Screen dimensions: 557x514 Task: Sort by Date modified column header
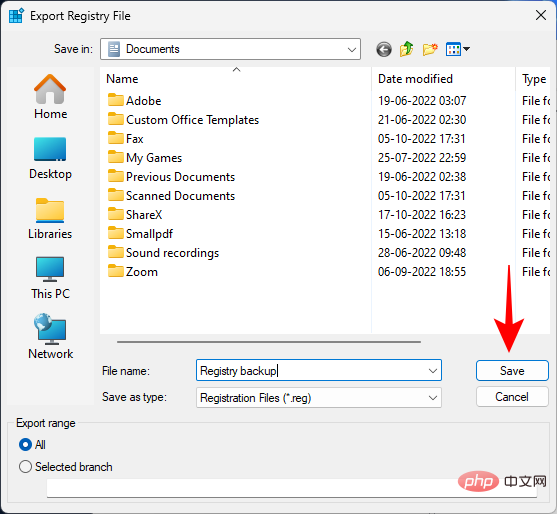(443, 79)
